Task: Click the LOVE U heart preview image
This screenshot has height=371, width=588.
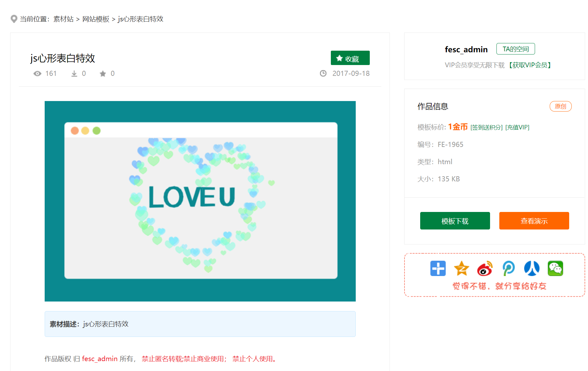Action: [x=200, y=201]
